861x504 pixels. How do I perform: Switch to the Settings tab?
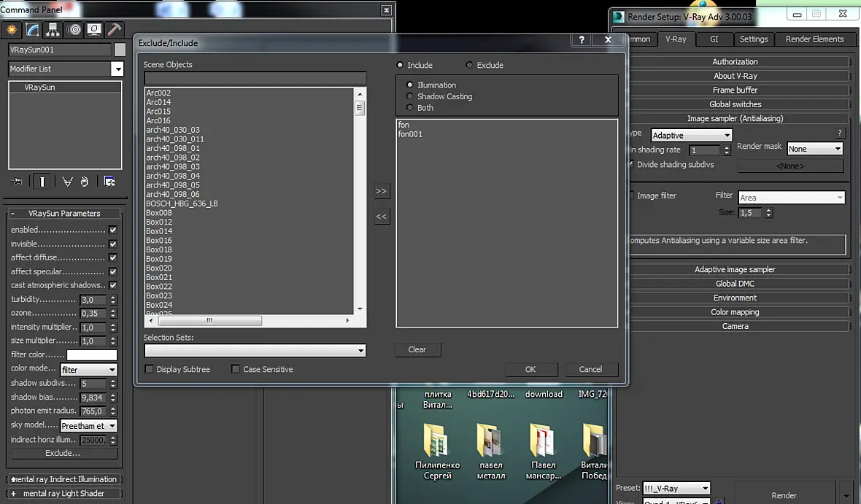(753, 39)
